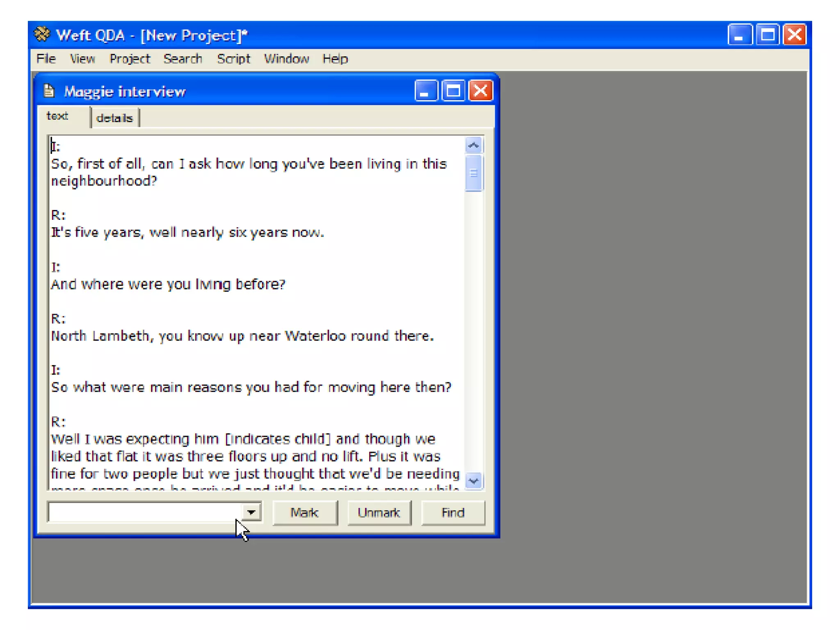Maximize the Maggie interview window
This screenshot has width=840, height=630.
(453, 91)
